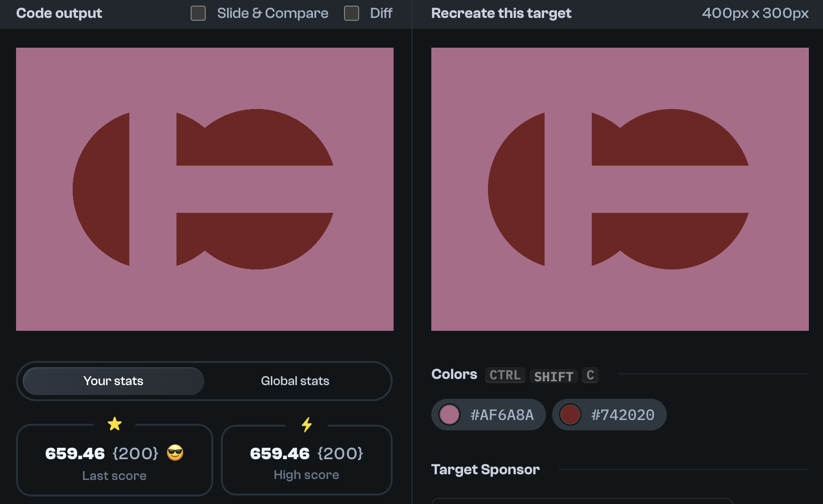Click the Slide & Compare label text

pyautogui.click(x=273, y=13)
